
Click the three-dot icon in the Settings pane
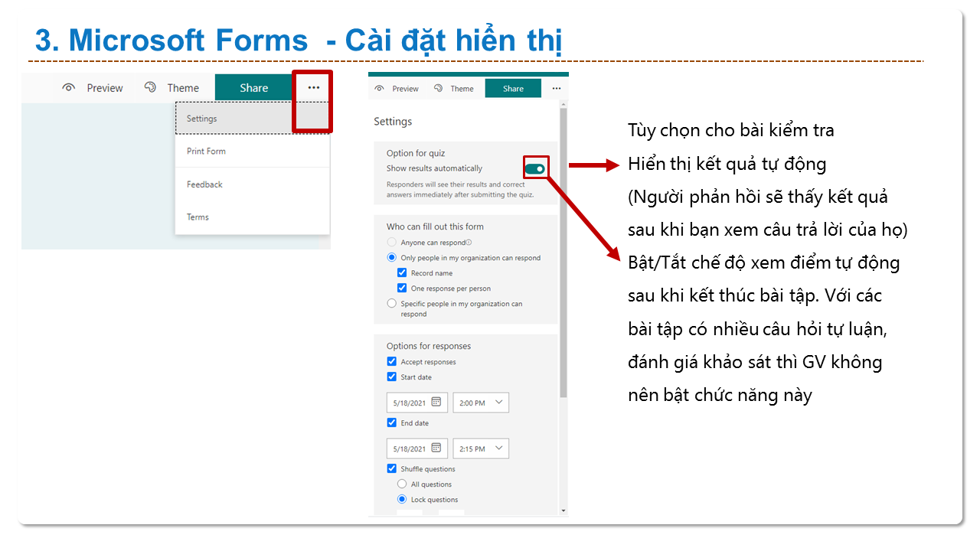(557, 89)
